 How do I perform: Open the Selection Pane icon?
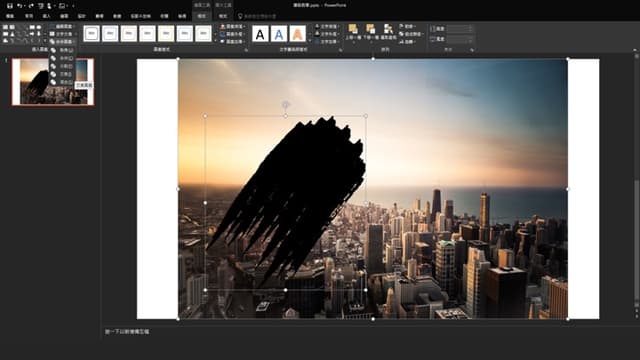[389, 32]
